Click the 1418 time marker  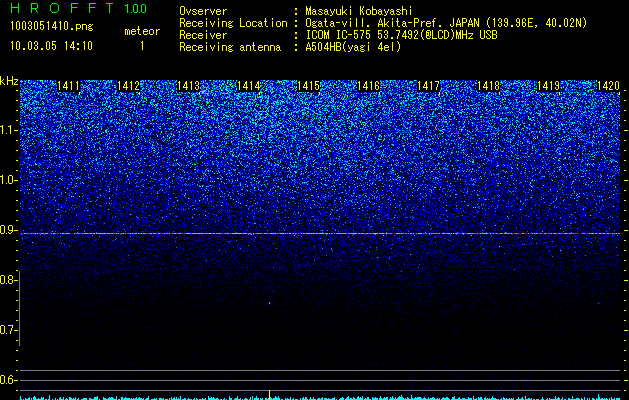(x=489, y=86)
